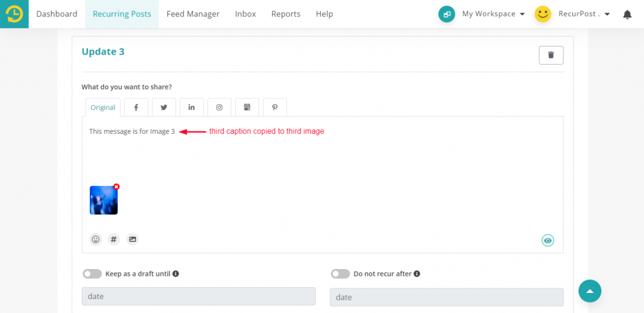Image resolution: width=644 pixels, height=313 pixels.
Task: Open the notifications bell
Action: coord(627,14)
